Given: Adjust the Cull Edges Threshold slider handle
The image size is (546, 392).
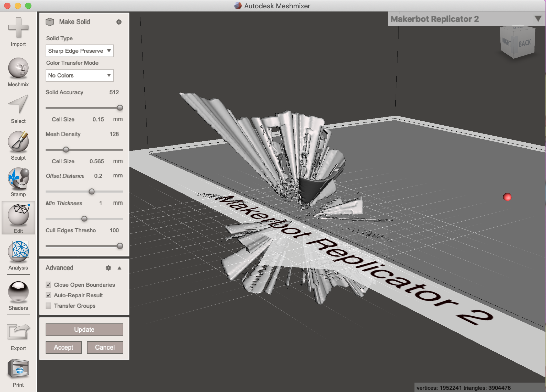Looking at the screenshot, I should pyautogui.click(x=120, y=246).
